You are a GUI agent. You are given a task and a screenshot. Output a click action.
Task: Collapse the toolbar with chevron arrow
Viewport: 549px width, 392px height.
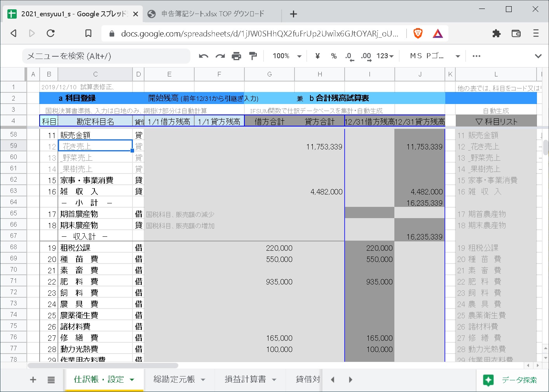click(538, 56)
